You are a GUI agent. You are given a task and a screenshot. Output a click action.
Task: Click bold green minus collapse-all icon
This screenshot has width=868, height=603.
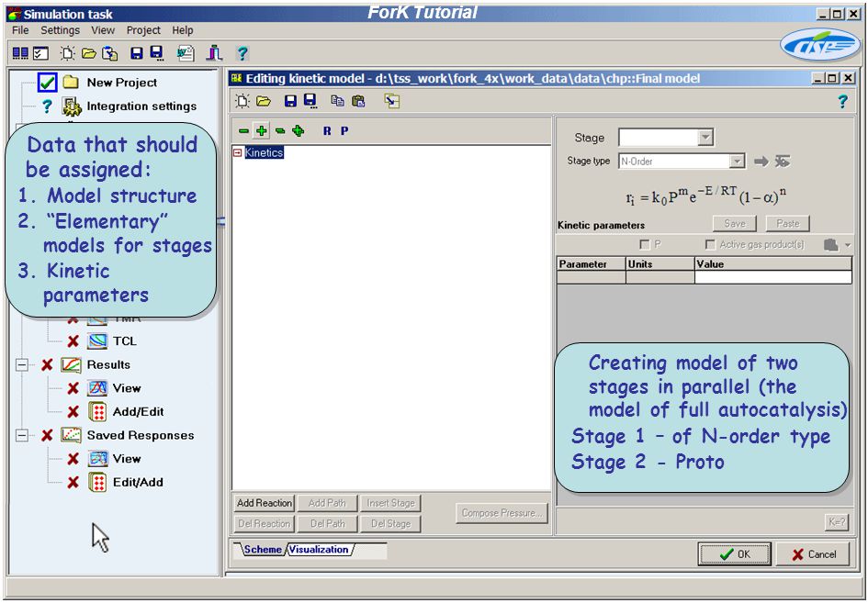point(280,131)
